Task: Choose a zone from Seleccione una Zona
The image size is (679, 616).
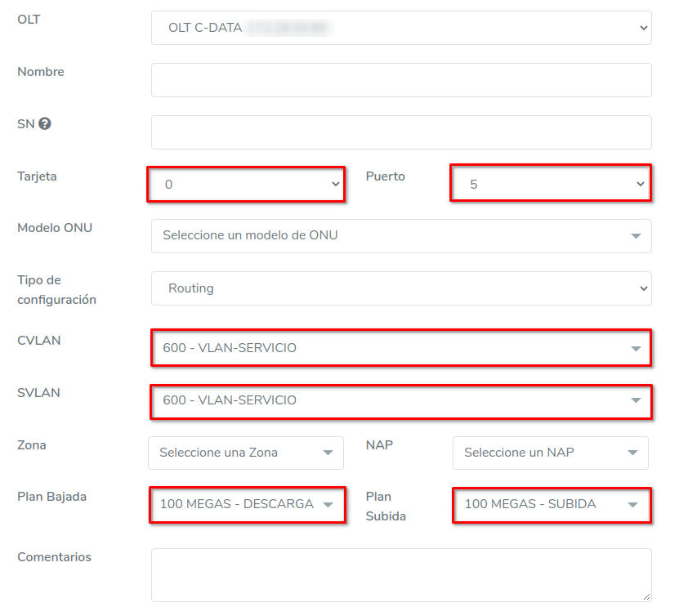Action: [x=246, y=453]
